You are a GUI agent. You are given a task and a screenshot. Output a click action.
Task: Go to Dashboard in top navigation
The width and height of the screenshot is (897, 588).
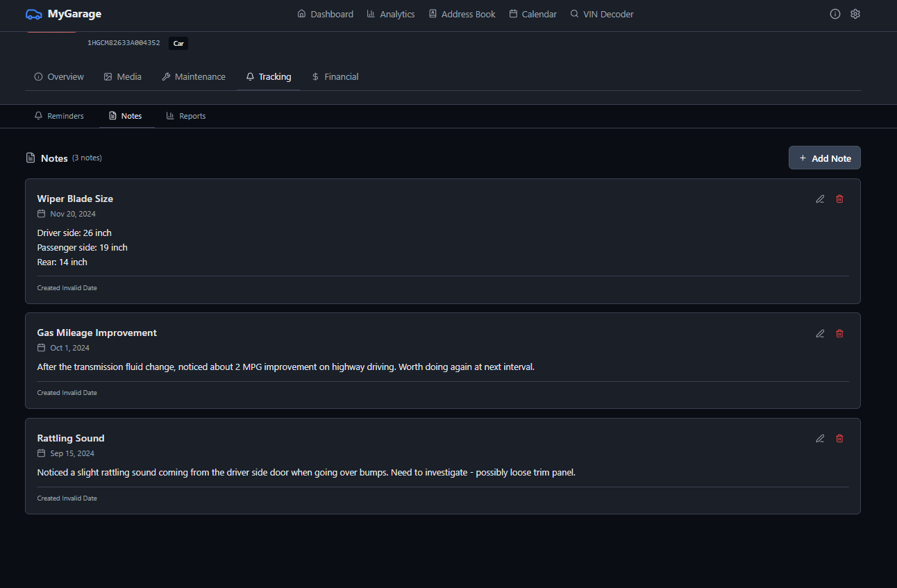[x=325, y=14]
